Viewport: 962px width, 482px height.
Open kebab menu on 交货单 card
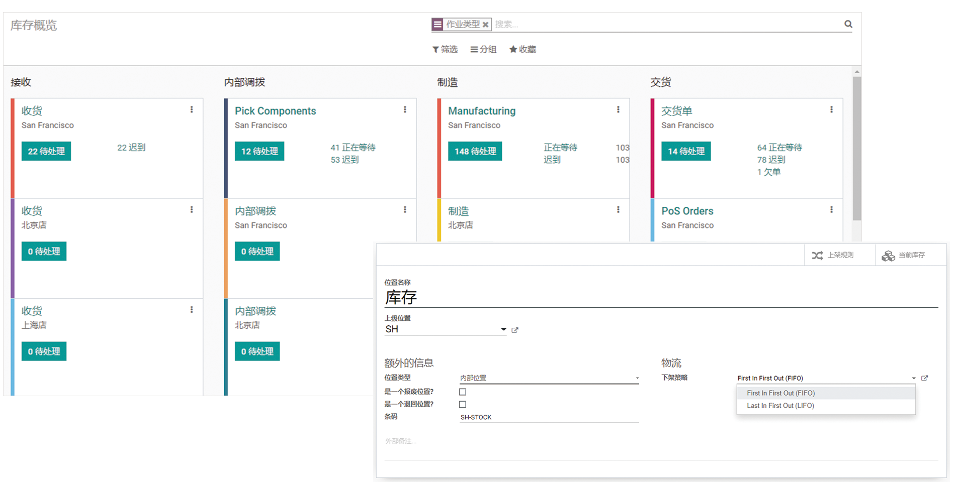point(831,110)
